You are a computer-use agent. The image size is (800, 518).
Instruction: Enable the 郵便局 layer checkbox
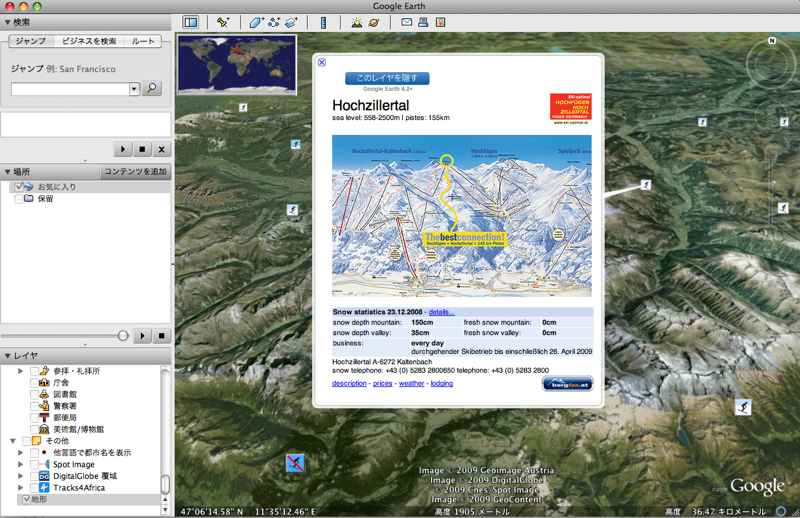pos(34,417)
